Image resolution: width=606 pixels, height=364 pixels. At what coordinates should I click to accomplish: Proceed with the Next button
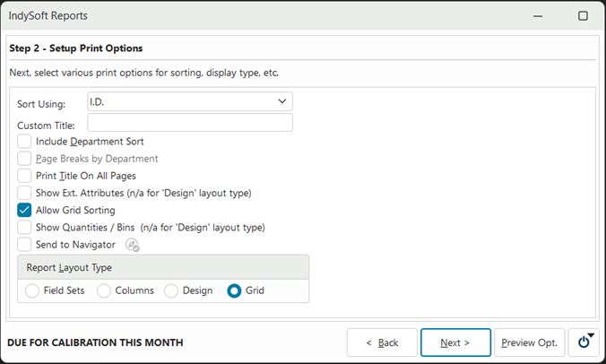(x=455, y=342)
